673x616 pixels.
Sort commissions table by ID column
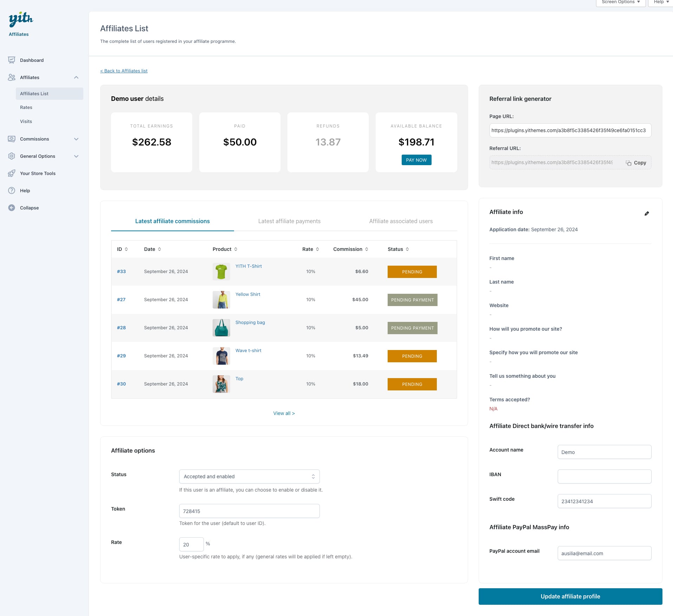pyautogui.click(x=122, y=249)
